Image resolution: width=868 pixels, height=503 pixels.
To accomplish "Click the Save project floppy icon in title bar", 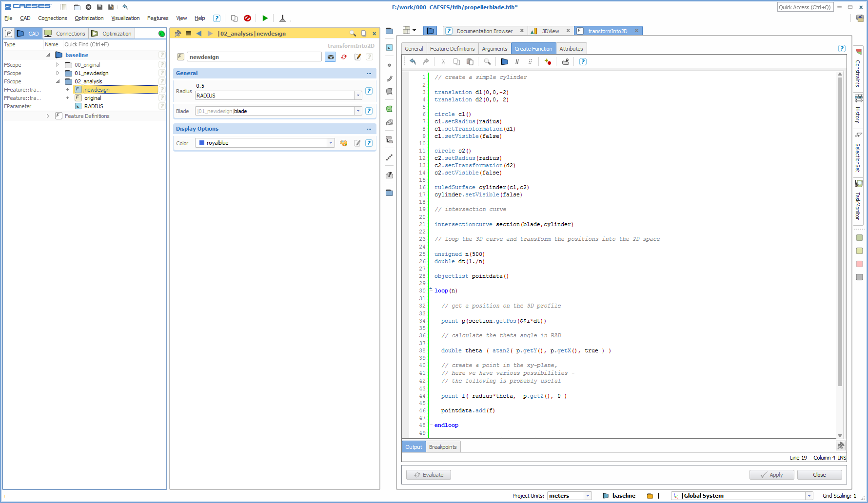I will click(x=99, y=7).
